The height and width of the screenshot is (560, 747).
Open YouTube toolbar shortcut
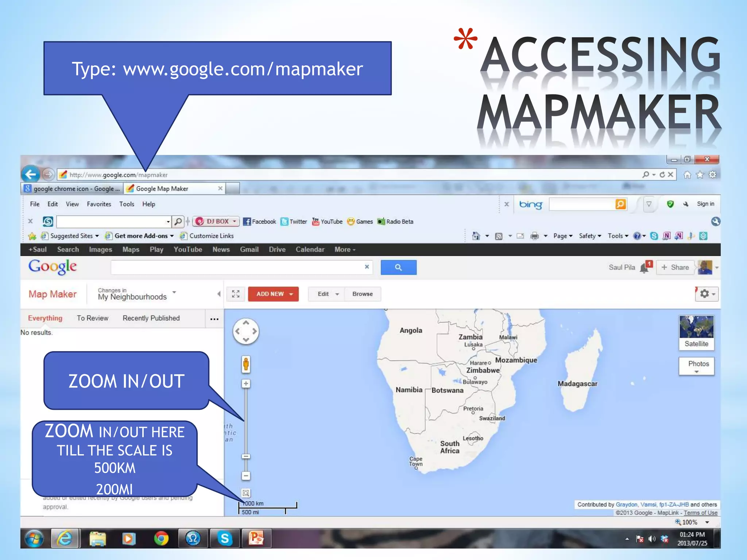coord(327,222)
